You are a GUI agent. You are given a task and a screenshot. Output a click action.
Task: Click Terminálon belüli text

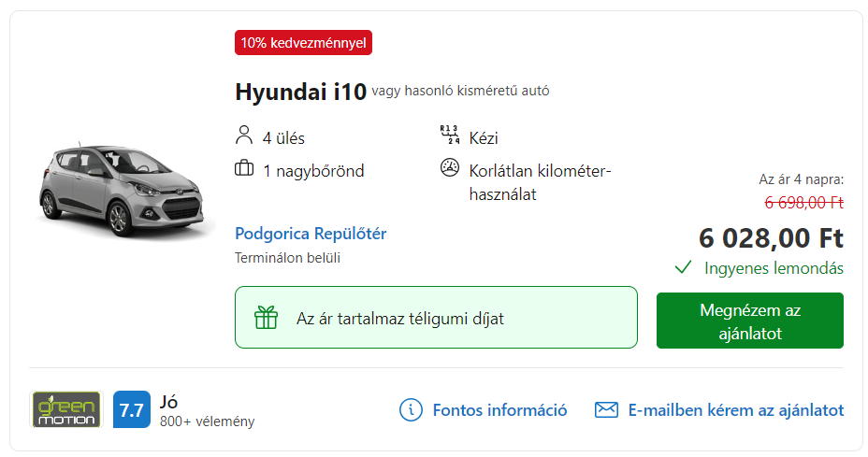pyautogui.click(x=287, y=258)
